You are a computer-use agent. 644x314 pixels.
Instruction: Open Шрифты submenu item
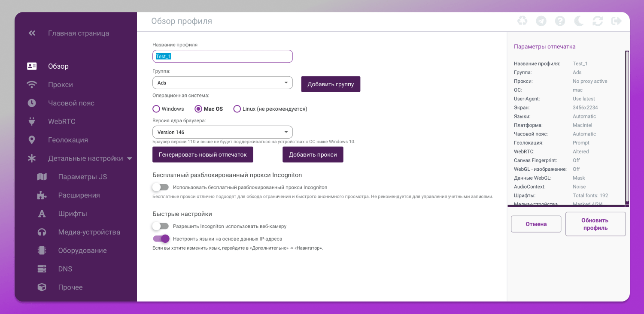73,214
